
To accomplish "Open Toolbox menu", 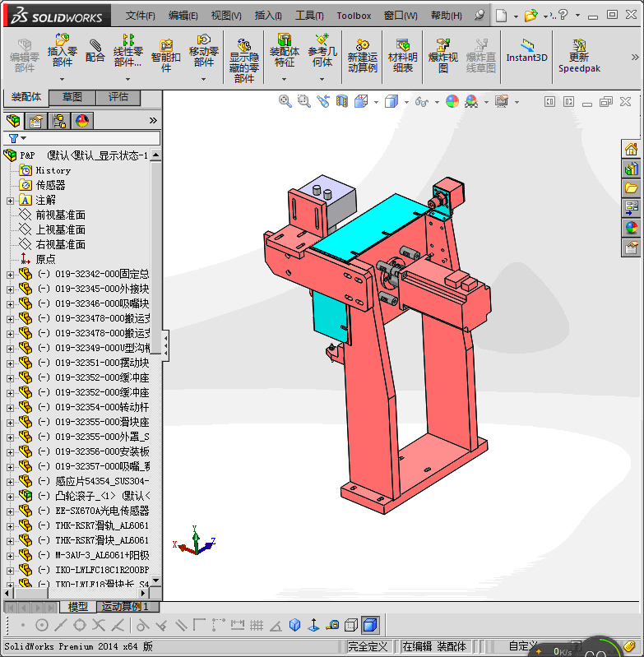I will [354, 16].
